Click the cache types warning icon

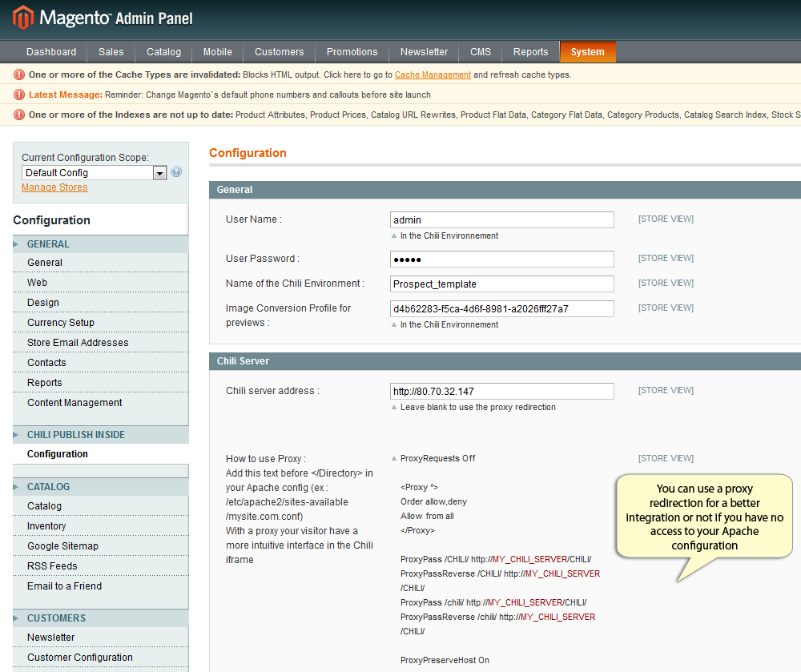[19, 74]
